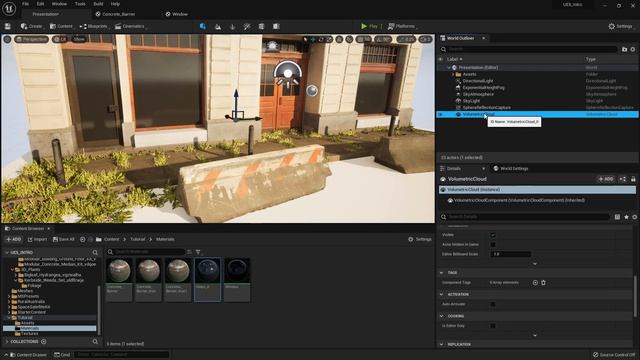Click the add collection plus icon
This screenshot has width=640, height=360.
click(44, 342)
